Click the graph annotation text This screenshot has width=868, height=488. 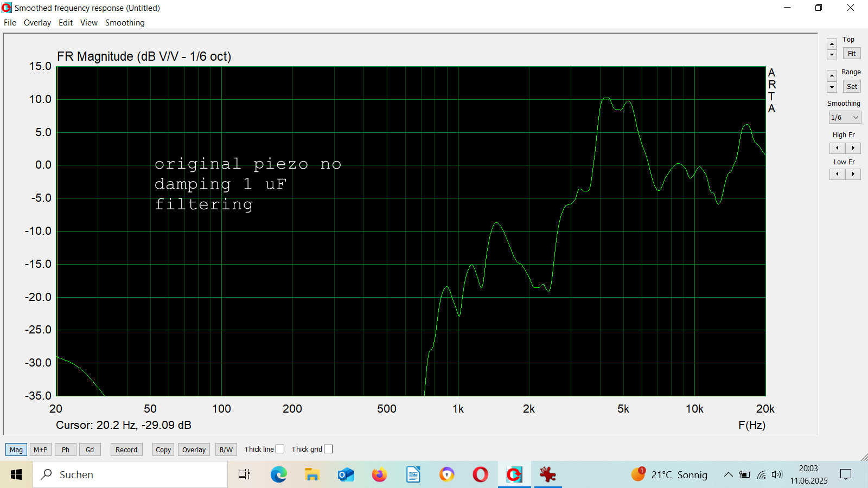point(248,184)
